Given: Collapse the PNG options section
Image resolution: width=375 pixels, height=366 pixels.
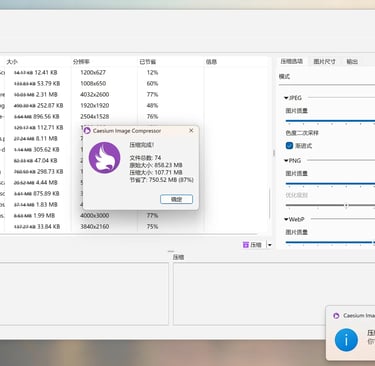Looking at the screenshot, I should (x=286, y=160).
